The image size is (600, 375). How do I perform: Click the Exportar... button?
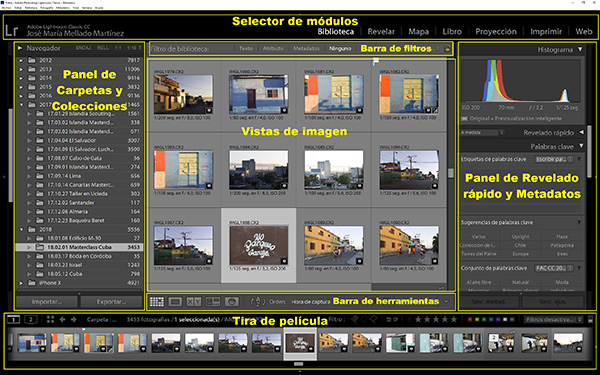tap(111, 302)
